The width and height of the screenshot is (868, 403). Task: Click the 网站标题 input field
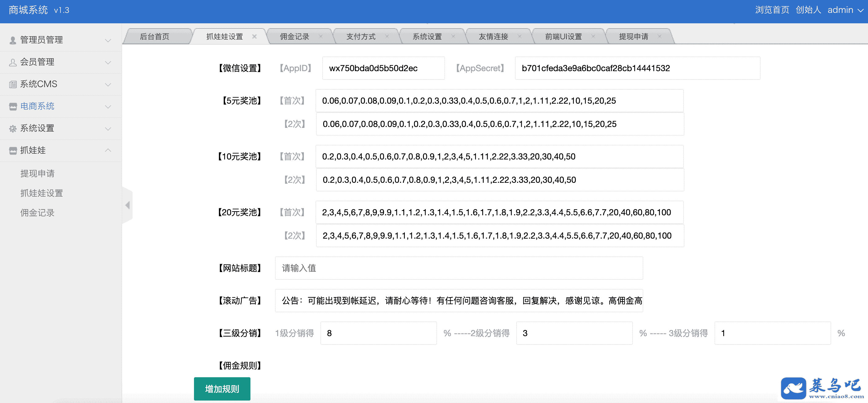click(459, 268)
